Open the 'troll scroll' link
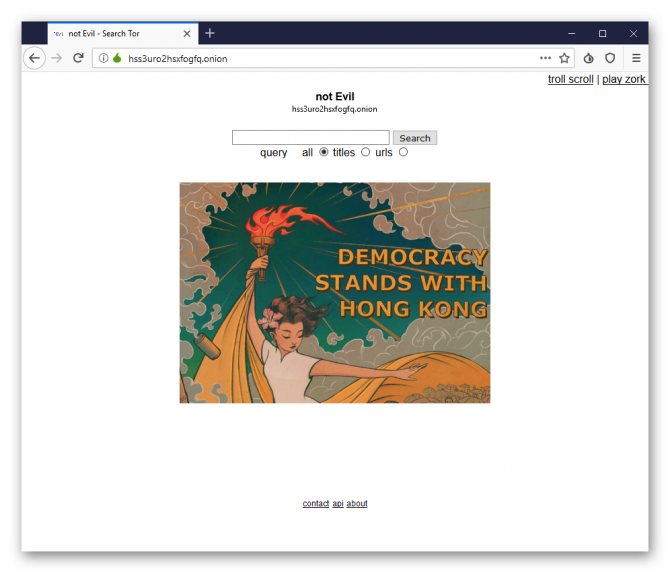 (x=570, y=79)
